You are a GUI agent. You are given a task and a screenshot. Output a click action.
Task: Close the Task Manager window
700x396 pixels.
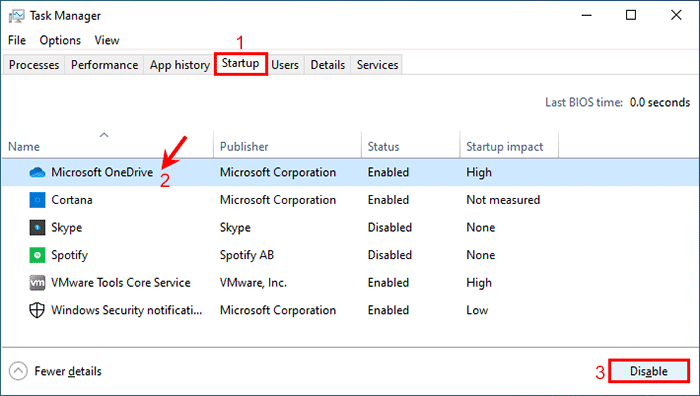coord(676,15)
